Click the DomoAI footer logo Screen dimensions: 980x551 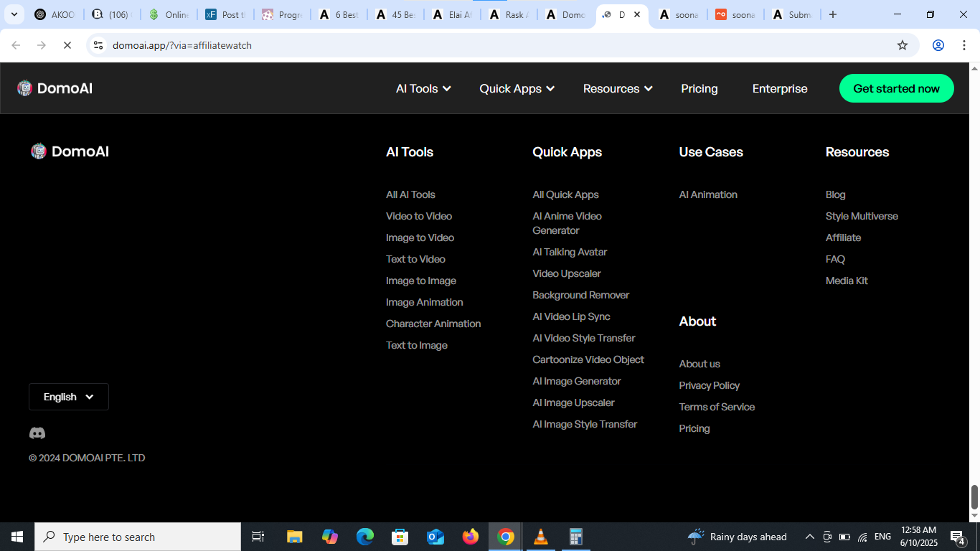click(70, 151)
